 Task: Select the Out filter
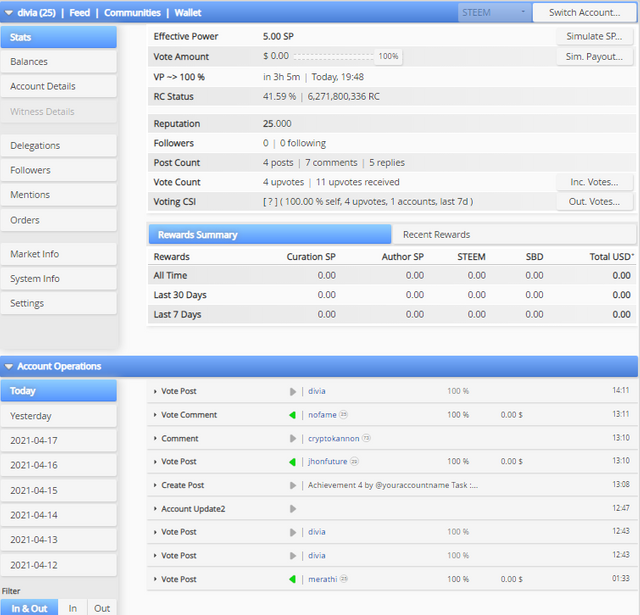pyautogui.click(x=102, y=608)
